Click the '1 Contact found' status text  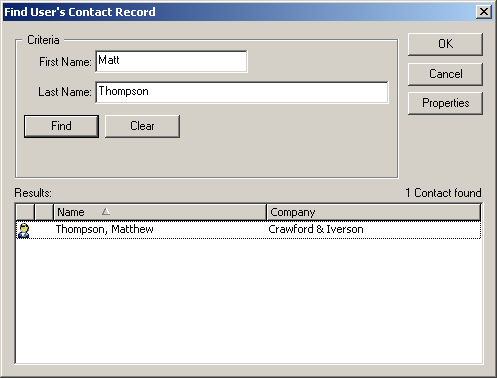click(x=443, y=193)
